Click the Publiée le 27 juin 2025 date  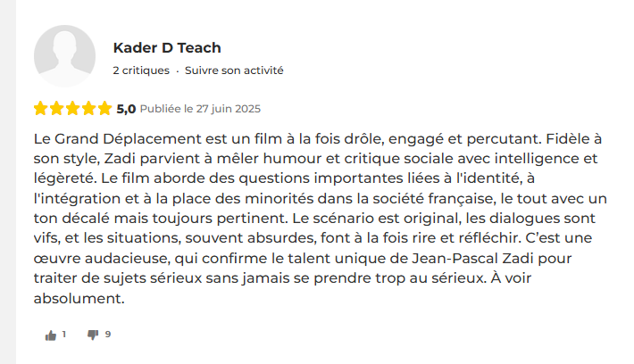[x=200, y=109]
